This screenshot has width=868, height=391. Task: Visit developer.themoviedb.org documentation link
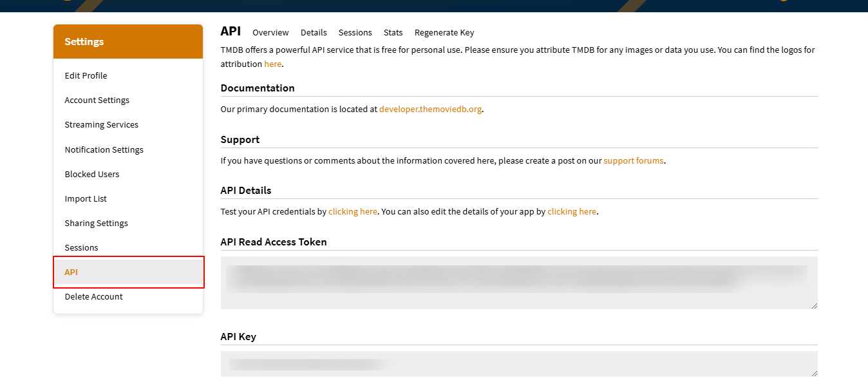430,109
